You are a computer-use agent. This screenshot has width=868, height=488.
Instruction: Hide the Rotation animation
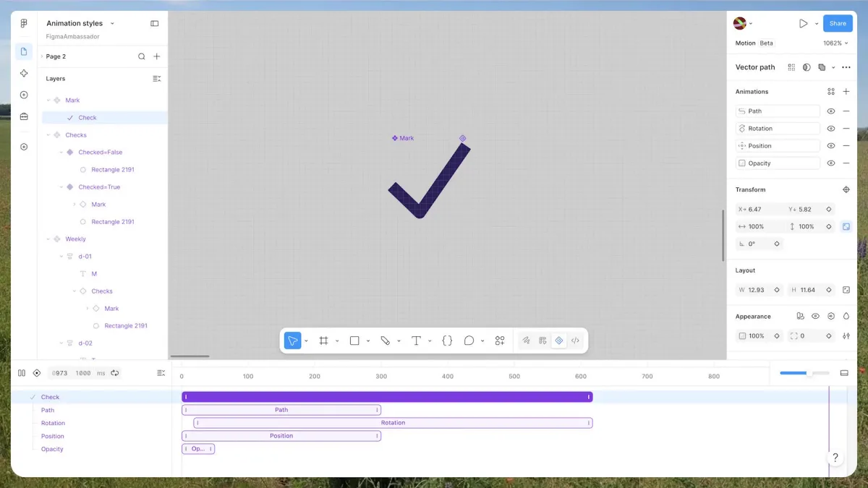point(831,129)
